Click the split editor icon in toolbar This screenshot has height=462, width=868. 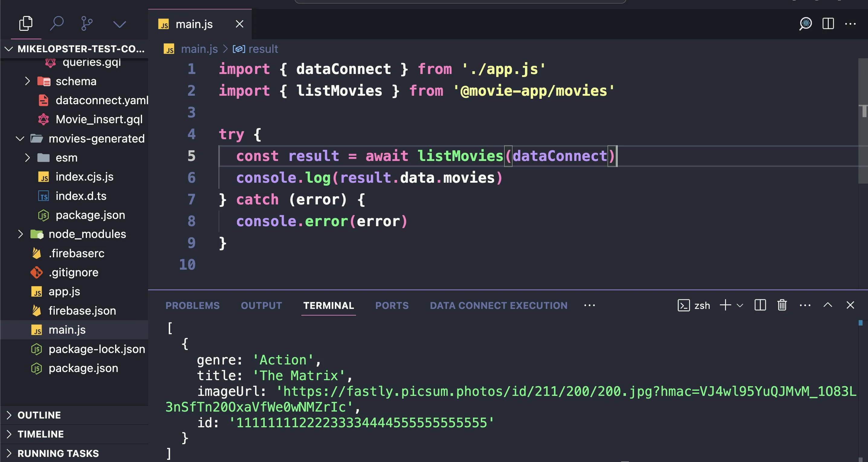[x=828, y=24]
